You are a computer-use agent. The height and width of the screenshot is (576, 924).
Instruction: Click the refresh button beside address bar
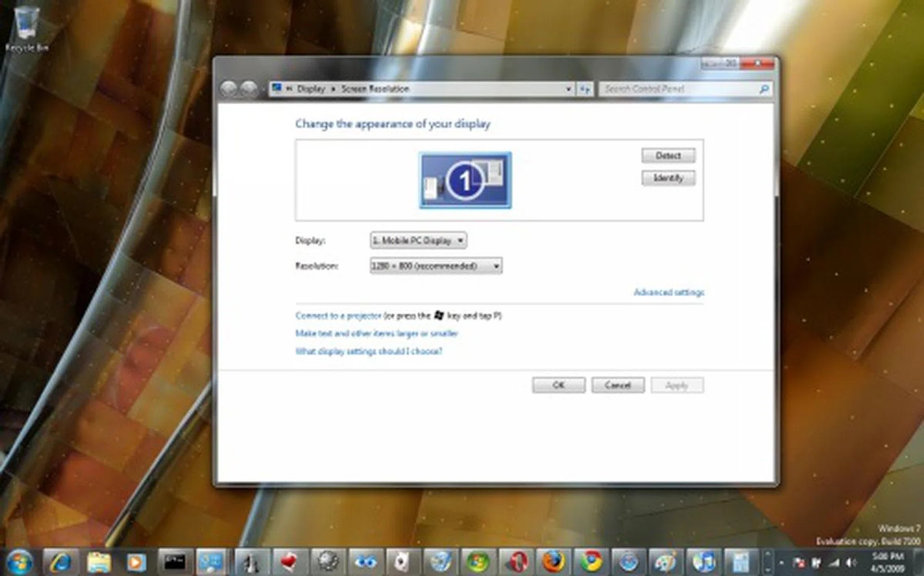tap(585, 89)
